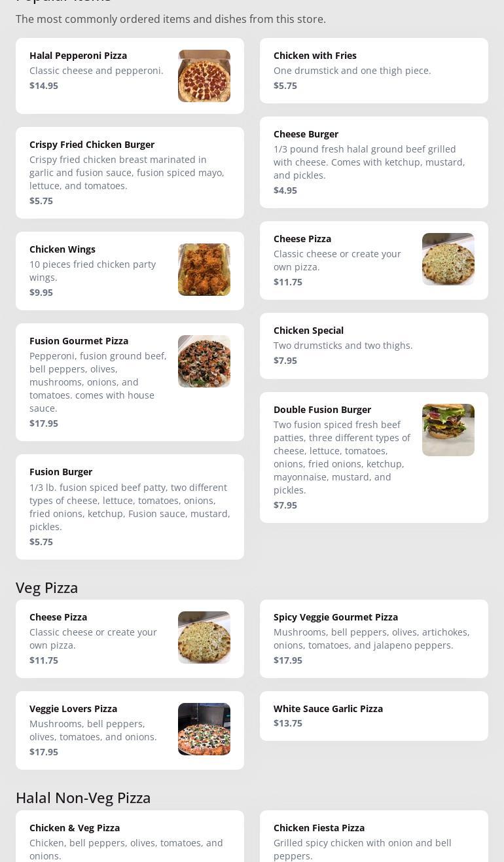Pick the Chicken Special item
The height and width of the screenshot is (862, 504).
374,346
